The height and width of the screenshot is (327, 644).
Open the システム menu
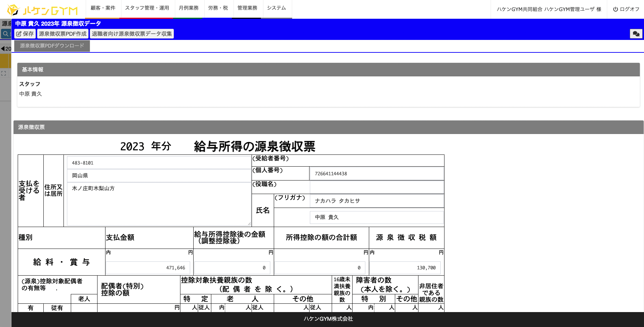coord(277,8)
